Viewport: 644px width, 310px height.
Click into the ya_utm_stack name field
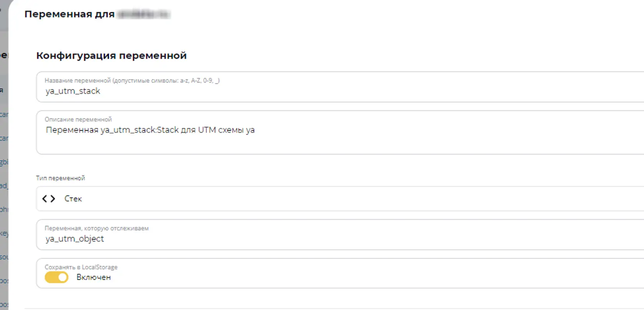(340, 87)
